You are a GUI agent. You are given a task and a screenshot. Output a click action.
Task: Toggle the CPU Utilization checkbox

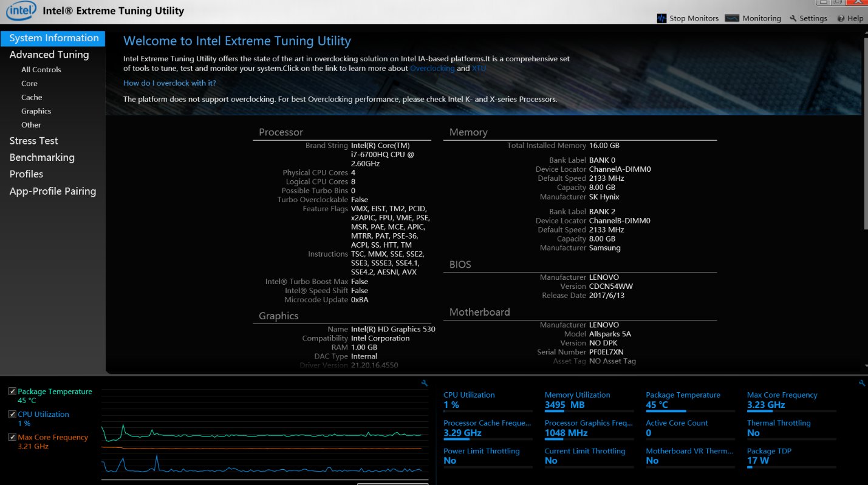[x=12, y=414]
